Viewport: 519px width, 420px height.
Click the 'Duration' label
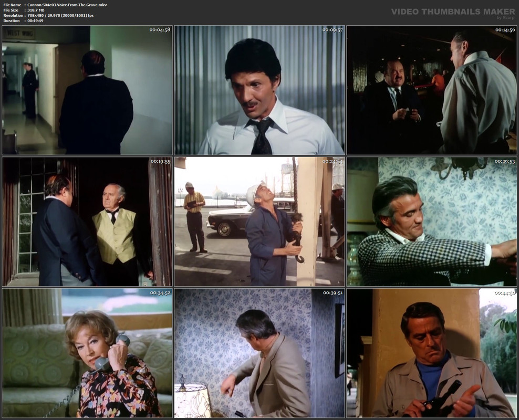(x=12, y=21)
